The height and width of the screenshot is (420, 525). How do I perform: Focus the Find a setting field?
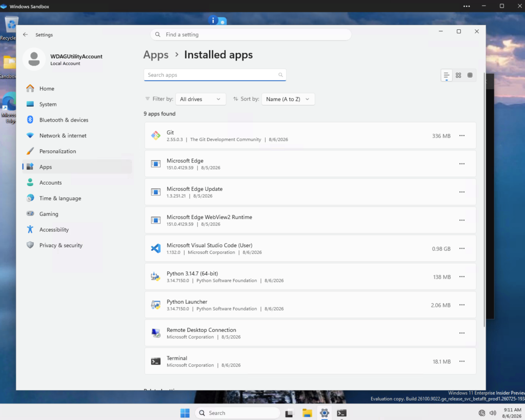click(251, 34)
